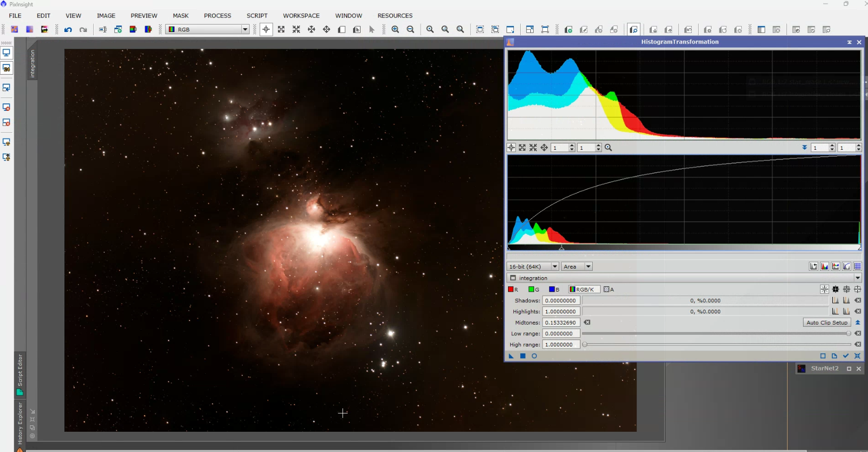Increase output histogram horizontal zoom stepper
This screenshot has width=868, height=452.
(x=832, y=146)
